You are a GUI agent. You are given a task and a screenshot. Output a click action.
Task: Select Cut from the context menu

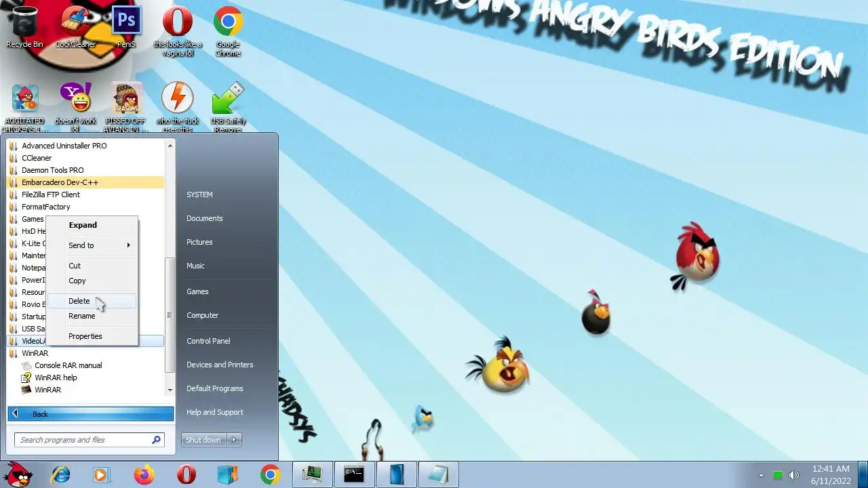pyautogui.click(x=92, y=266)
